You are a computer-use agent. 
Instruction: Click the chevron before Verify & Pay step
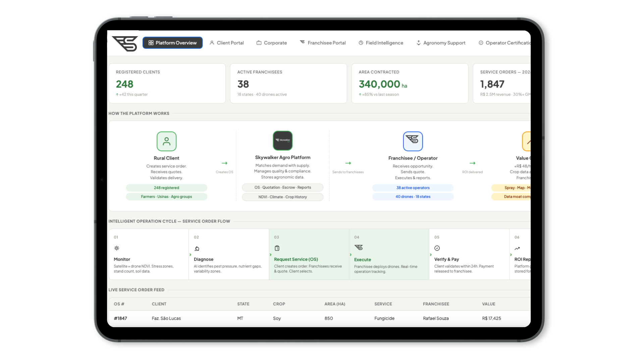click(431, 255)
